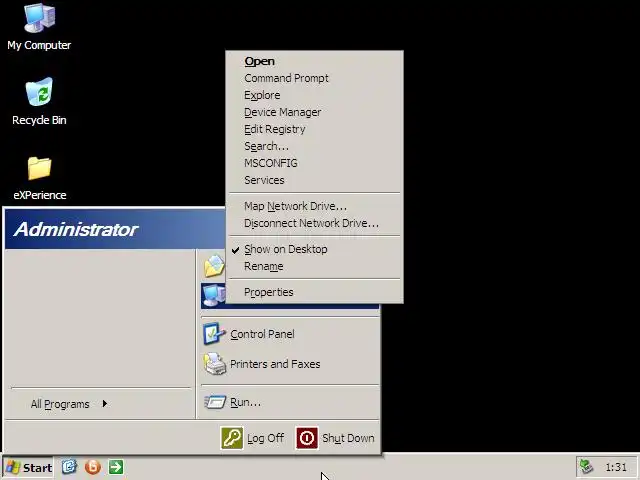This screenshot has height=480, width=640.
Task: Choose Explore in the context menu
Action: coord(314,95)
